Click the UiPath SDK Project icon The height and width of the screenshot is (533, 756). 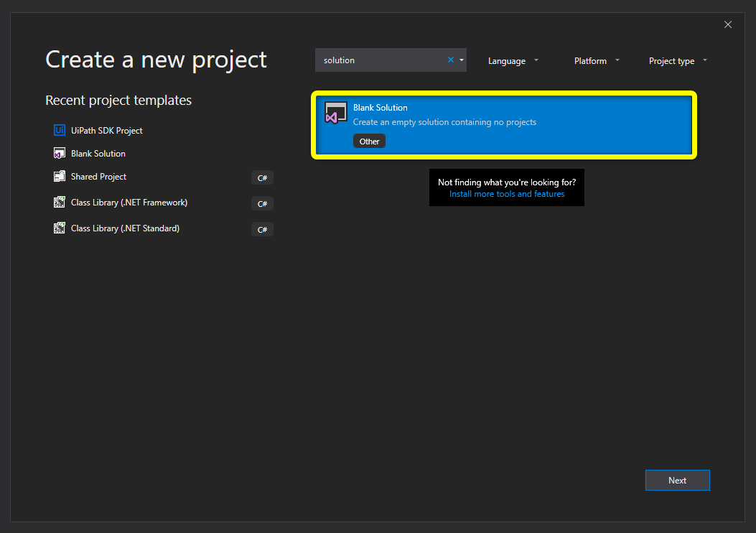click(59, 130)
